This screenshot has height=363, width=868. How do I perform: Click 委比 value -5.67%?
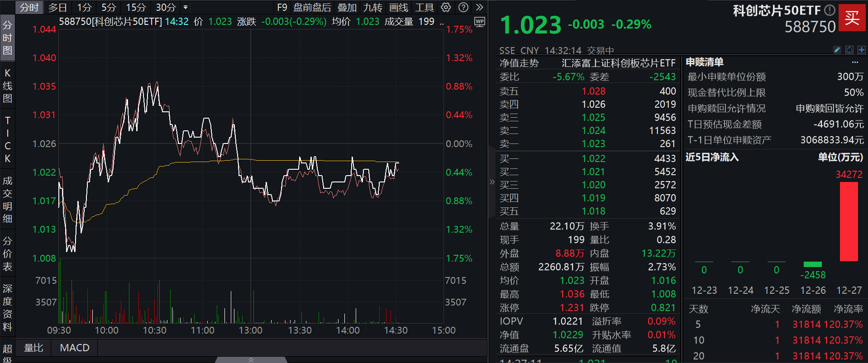click(568, 76)
